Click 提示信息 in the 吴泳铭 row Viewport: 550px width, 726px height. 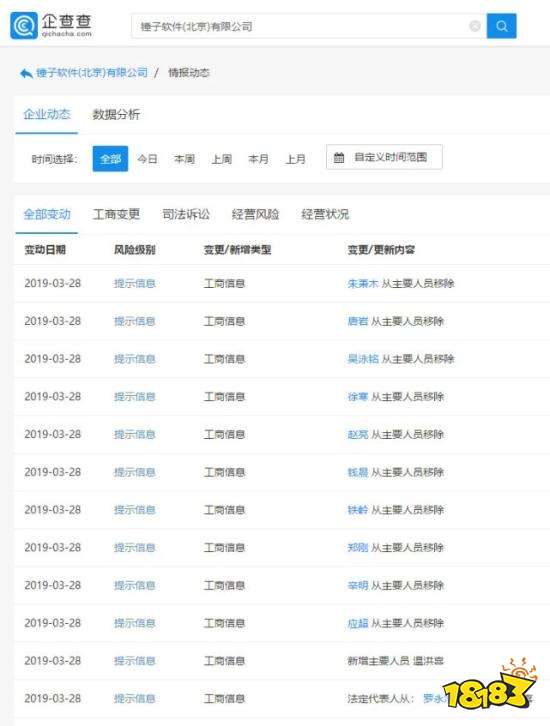coord(135,359)
